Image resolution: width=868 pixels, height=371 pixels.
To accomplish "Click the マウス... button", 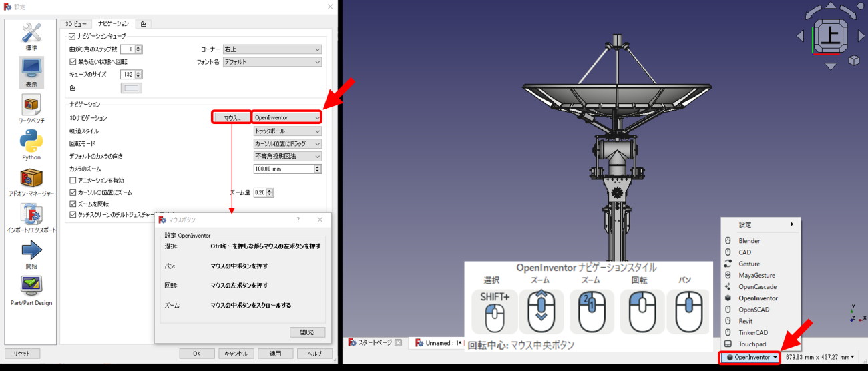I will pos(232,117).
